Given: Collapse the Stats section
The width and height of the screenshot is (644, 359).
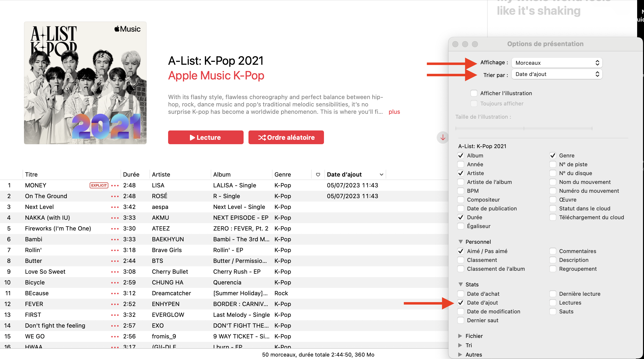Looking at the screenshot, I should point(460,284).
